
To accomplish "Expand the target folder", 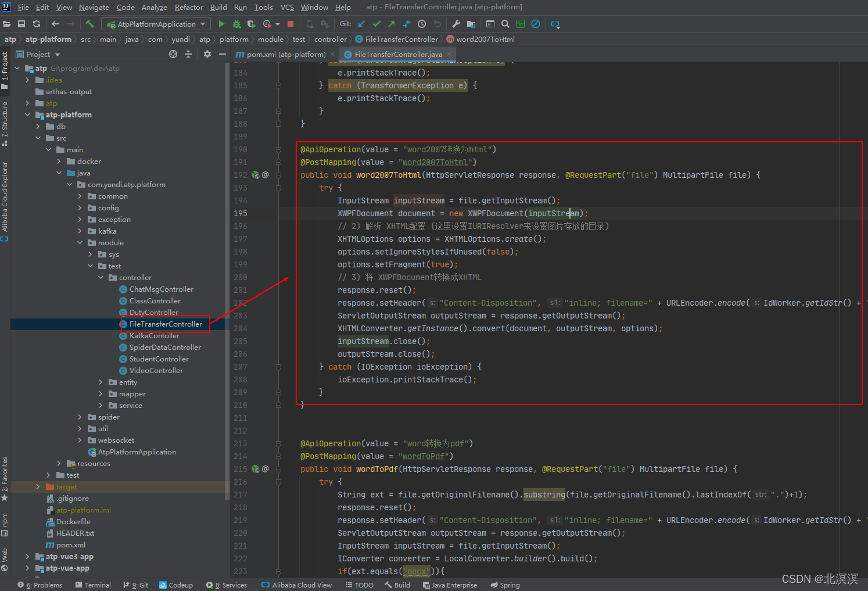I will point(38,486).
